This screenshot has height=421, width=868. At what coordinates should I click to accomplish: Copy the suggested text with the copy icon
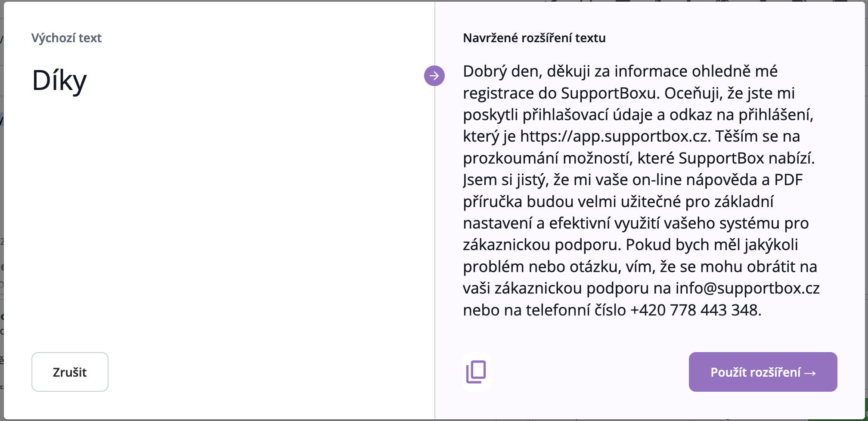[476, 372]
